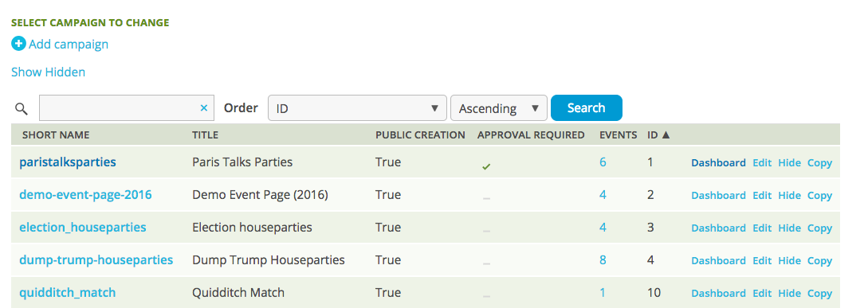The width and height of the screenshot is (868, 308).
Task: Click the ID column ascending sort arrow
Action: 666,135
